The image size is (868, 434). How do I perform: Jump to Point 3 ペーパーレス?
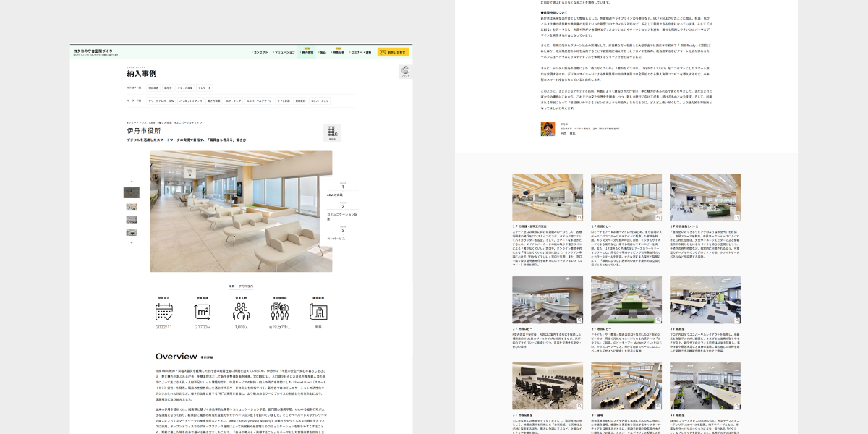[x=342, y=233]
